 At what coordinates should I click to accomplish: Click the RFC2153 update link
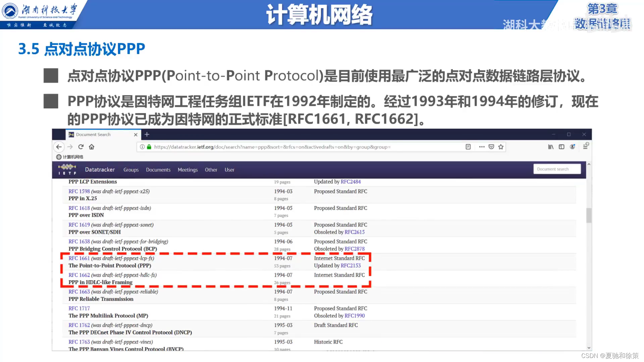tap(350, 265)
